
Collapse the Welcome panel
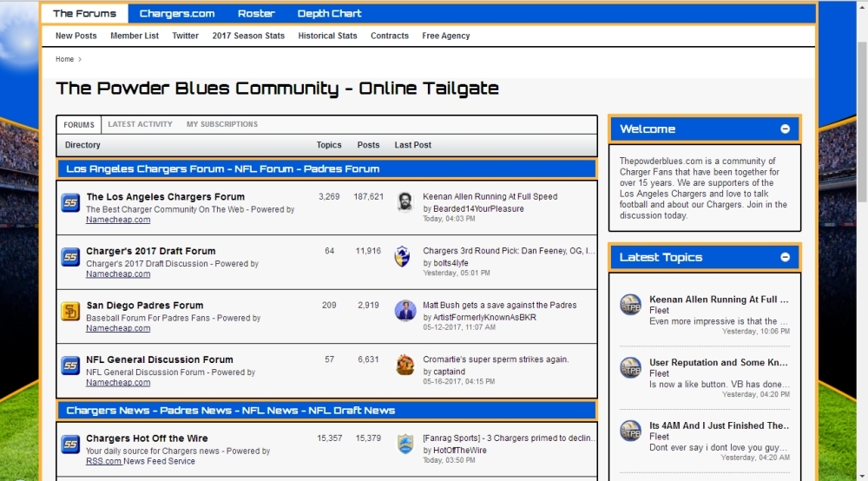(x=785, y=129)
